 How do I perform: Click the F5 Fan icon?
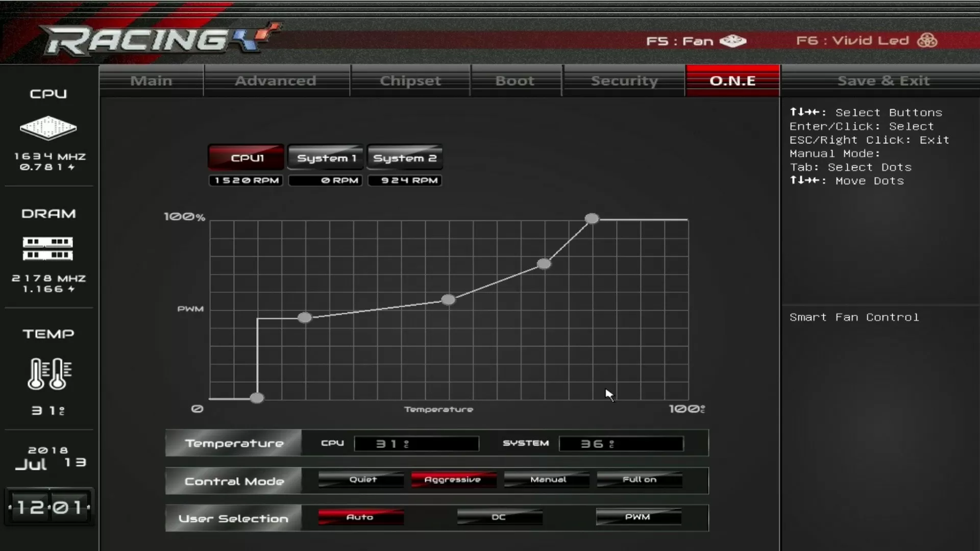tap(733, 41)
